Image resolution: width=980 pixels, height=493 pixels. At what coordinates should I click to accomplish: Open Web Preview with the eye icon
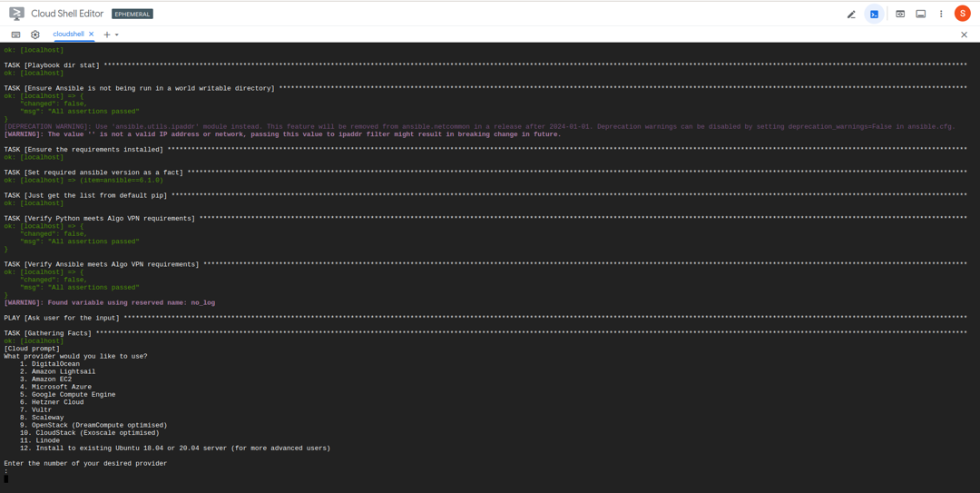point(900,14)
